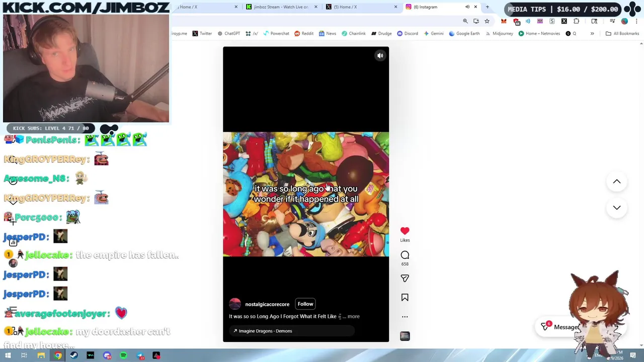644x362 pixels.
Task: Go to the next reel with down arrow
Action: pyautogui.click(x=617, y=208)
